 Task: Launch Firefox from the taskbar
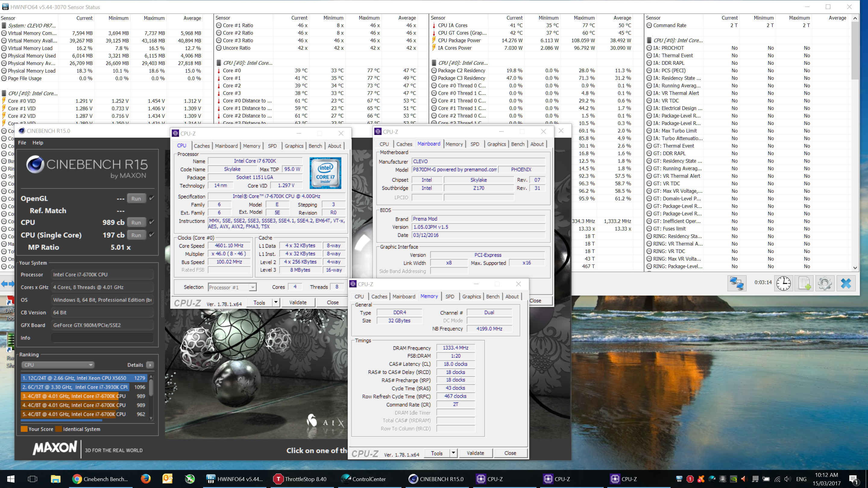(x=146, y=479)
